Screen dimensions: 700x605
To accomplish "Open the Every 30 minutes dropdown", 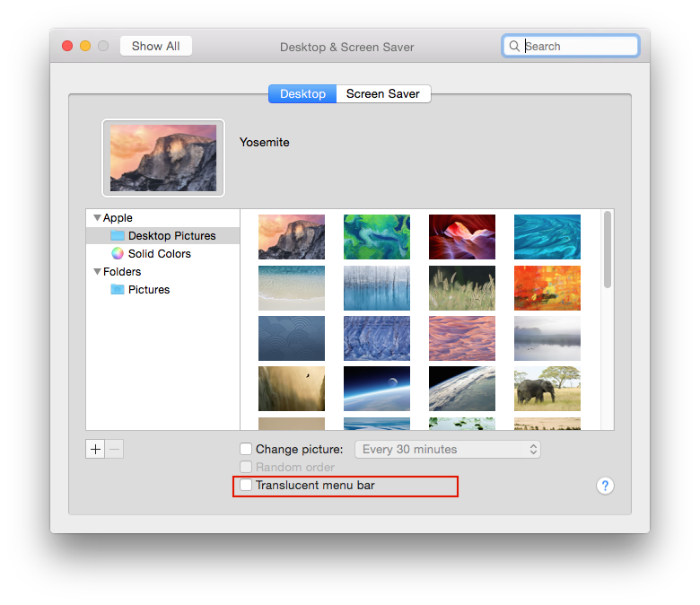I will (x=448, y=449).
